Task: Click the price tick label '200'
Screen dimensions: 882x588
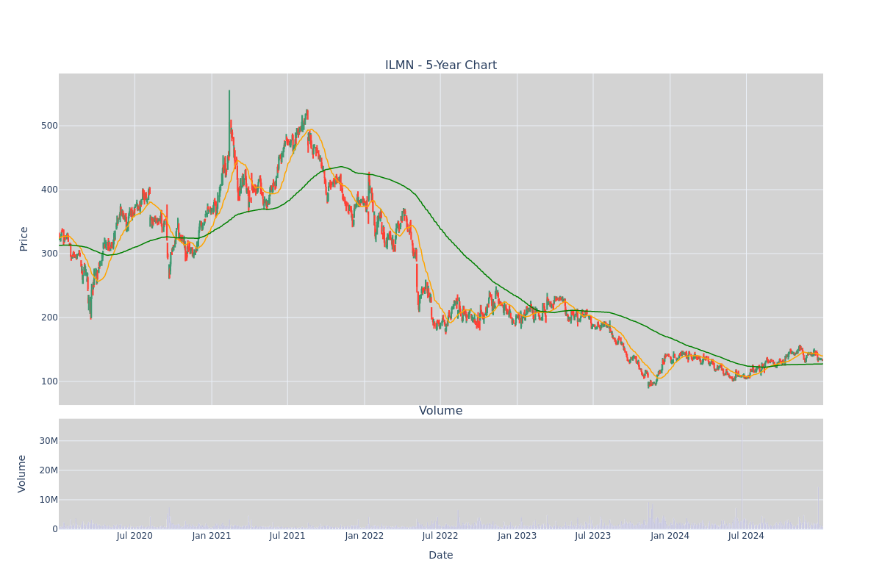Action: [x=49, y=318]
